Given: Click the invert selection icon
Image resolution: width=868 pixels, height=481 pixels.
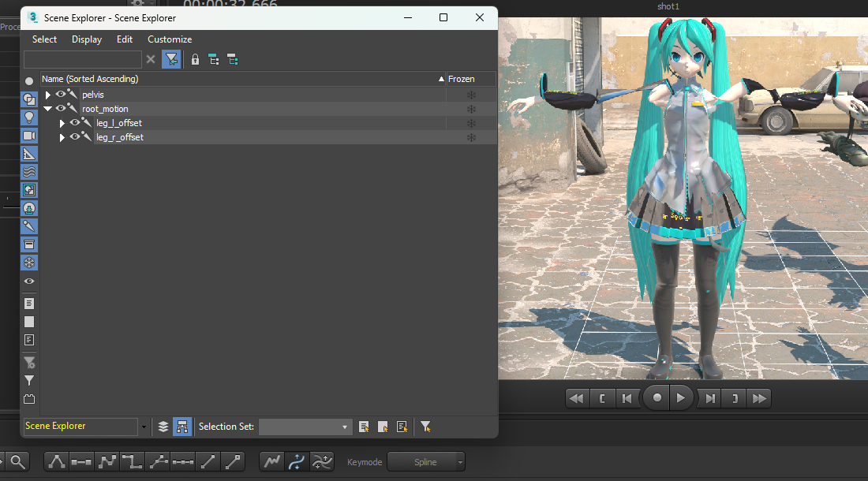Looking at the screenshot, I should click(29, 340).
